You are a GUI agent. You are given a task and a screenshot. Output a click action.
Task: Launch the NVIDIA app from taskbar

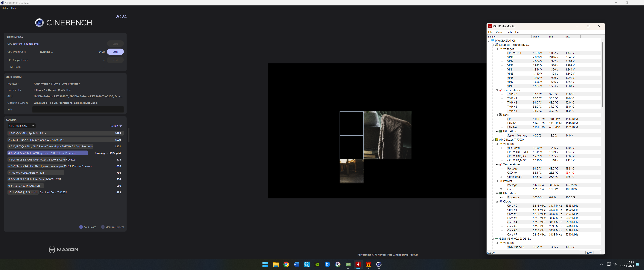coord(317,264)
